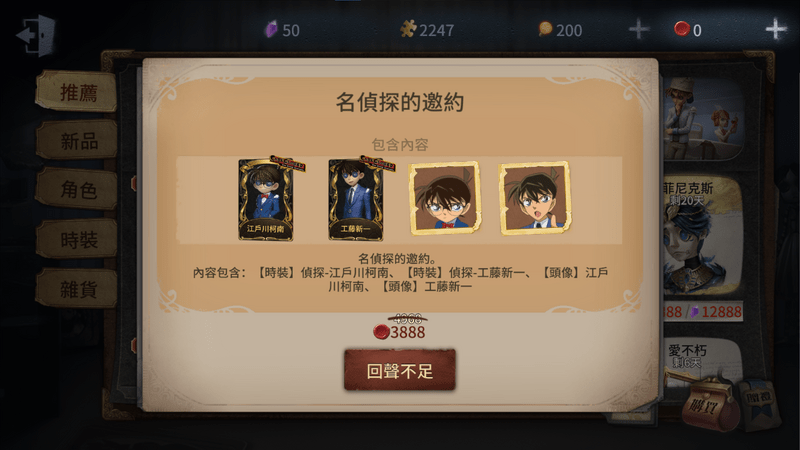The width and height of the screenshot is (800, 450).
Task: Open the 雜貨 tab
Action: click(x=78, y=289)
